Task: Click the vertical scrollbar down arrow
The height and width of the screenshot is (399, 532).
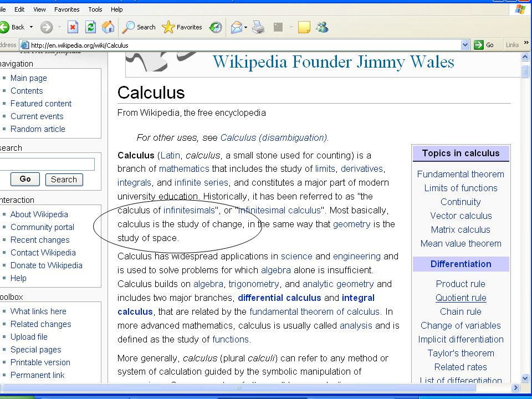Action: pos(525,378)
